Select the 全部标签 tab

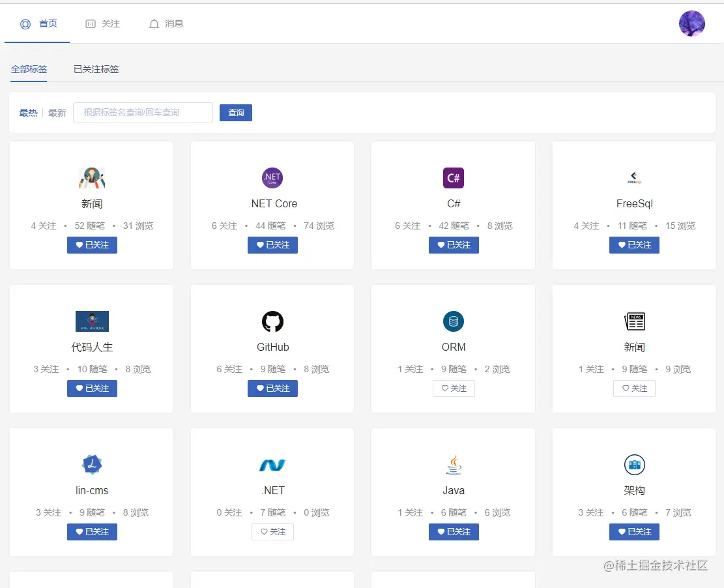(x=29, y=69)
